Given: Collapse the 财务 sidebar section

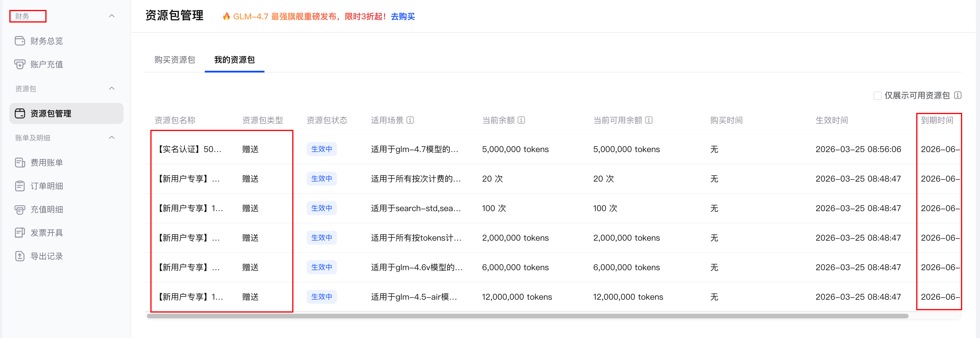Looking at the screenshot, I should (111, 16).
